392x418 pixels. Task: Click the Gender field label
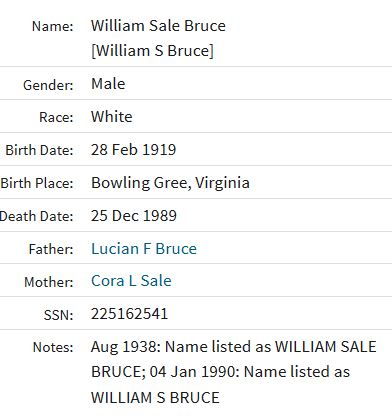pos(48,85)
